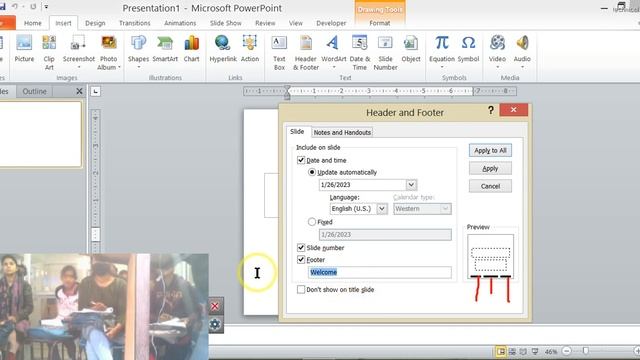
Task: Click the fixed date text field
Action: 385,234
